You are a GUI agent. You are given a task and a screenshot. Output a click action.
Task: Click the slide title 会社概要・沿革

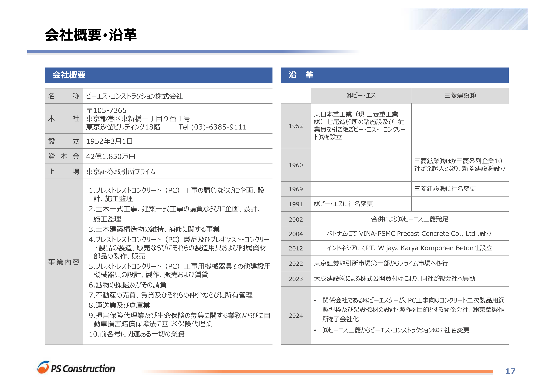(91, 35)
